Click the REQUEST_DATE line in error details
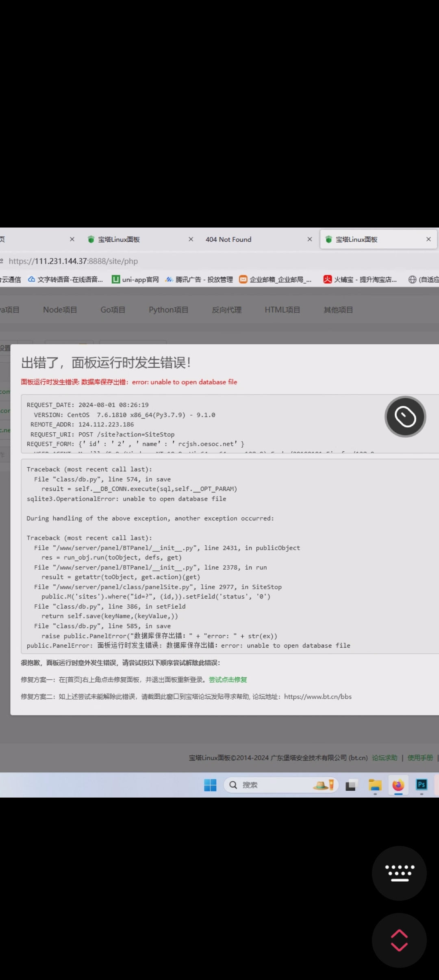439x980 pixels. (x=88, y=405)
